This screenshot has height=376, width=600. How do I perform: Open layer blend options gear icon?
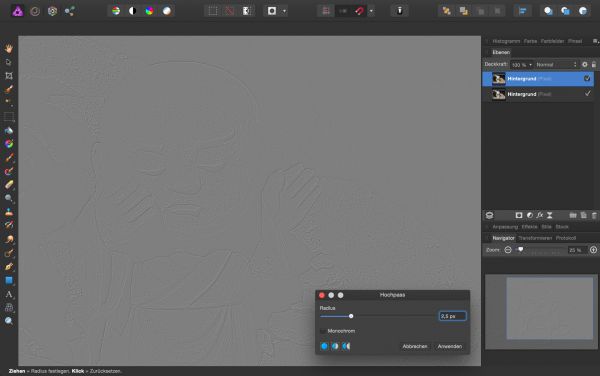pos(585,65)
